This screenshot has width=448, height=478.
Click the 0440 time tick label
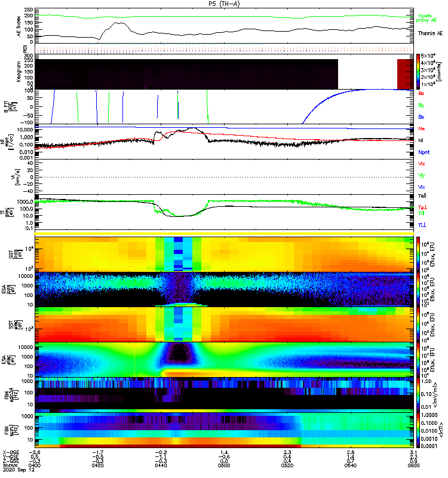[161, 465]
